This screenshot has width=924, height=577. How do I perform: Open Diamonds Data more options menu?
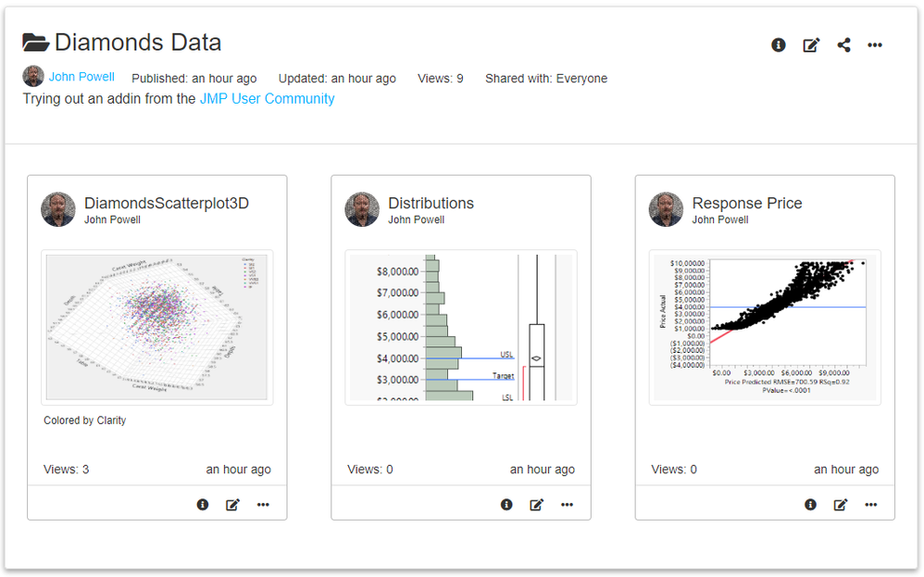point(875,44)
